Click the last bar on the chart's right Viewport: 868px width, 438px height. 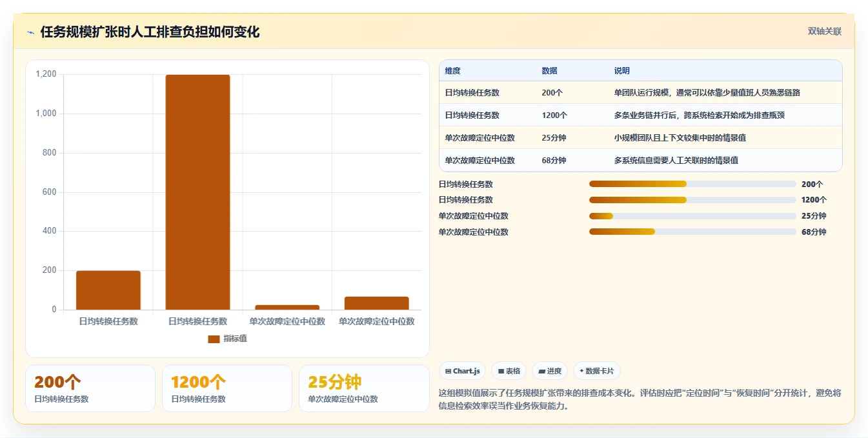pyautogui.click(x=376, y=303)
